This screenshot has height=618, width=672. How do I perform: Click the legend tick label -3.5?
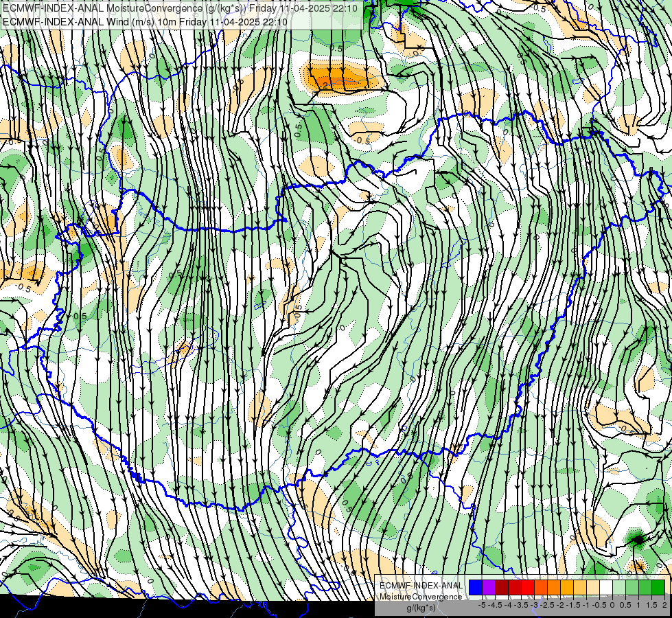[521, 605]
